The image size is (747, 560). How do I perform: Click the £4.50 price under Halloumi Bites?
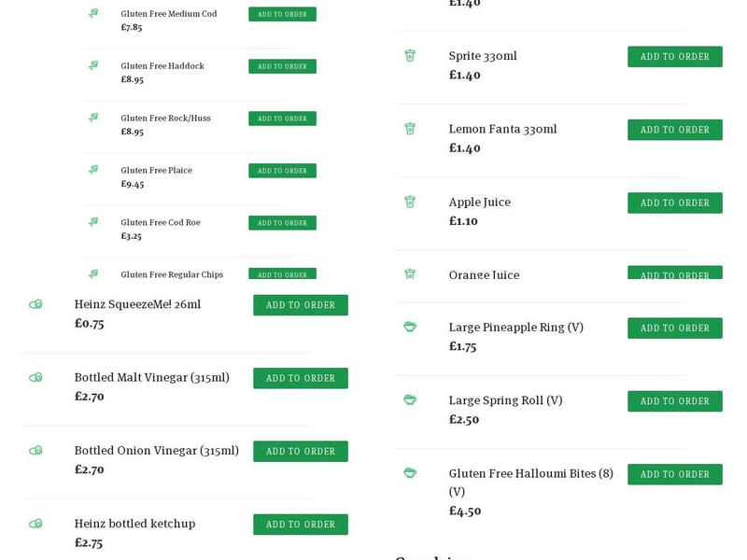tap(465, 511)
